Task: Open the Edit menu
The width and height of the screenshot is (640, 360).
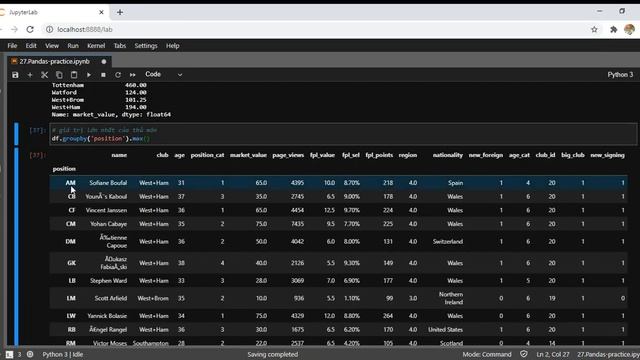Action: coord(31,46)
